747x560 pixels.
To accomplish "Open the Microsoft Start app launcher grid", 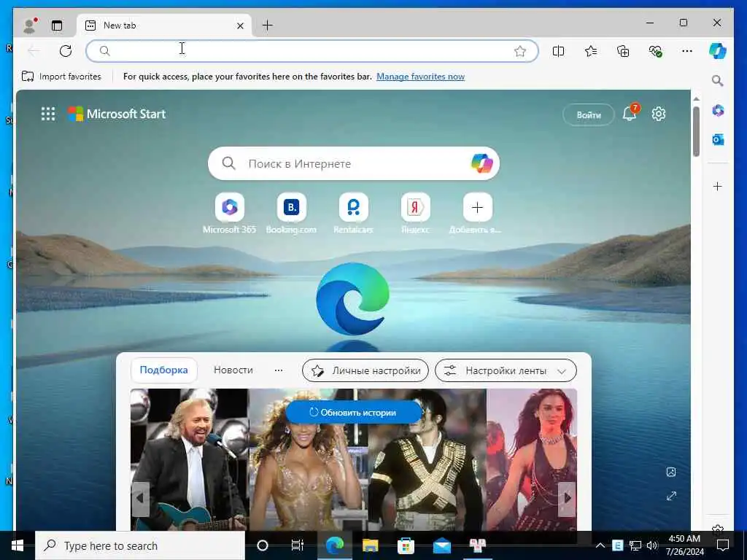I will (x=48, y=114).
